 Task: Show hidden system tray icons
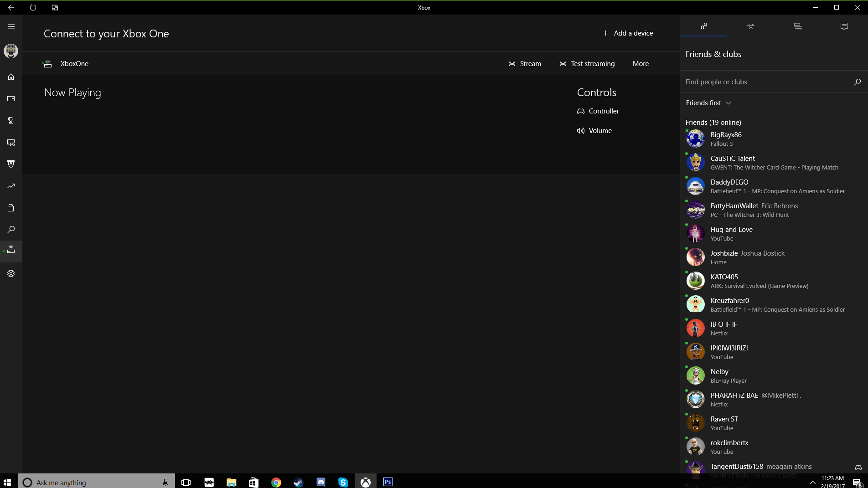click(x=812, y=482)
